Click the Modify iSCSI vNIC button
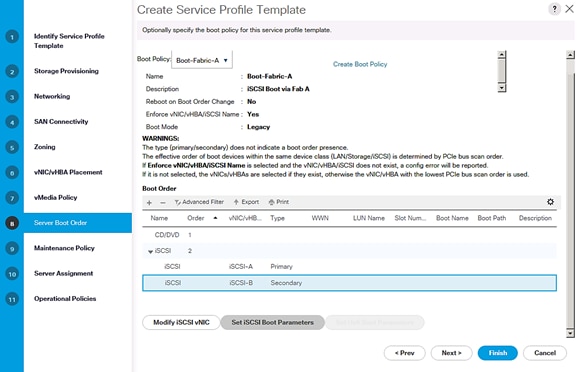579x372 pixels. click(181, 322)
